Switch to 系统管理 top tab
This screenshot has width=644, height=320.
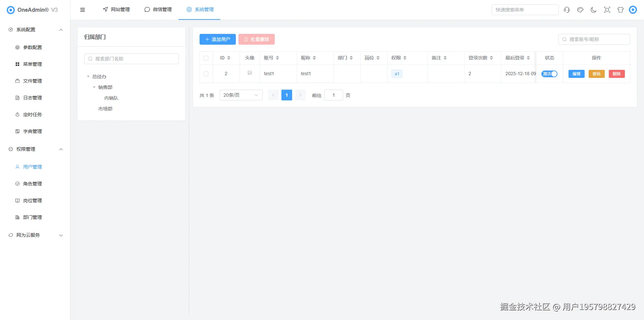pos(200,9)
